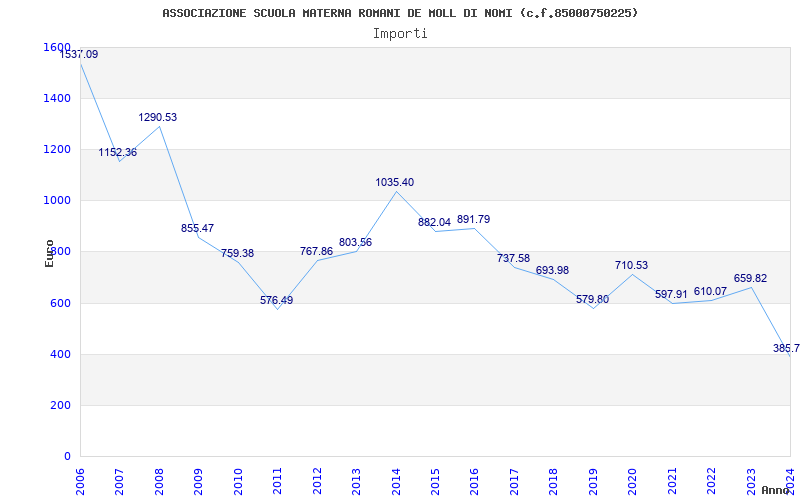Click the 2008 x-axis year label
The height and width of the screenshot is (500, 800).
pyautogui.click(x=159, y=481)
